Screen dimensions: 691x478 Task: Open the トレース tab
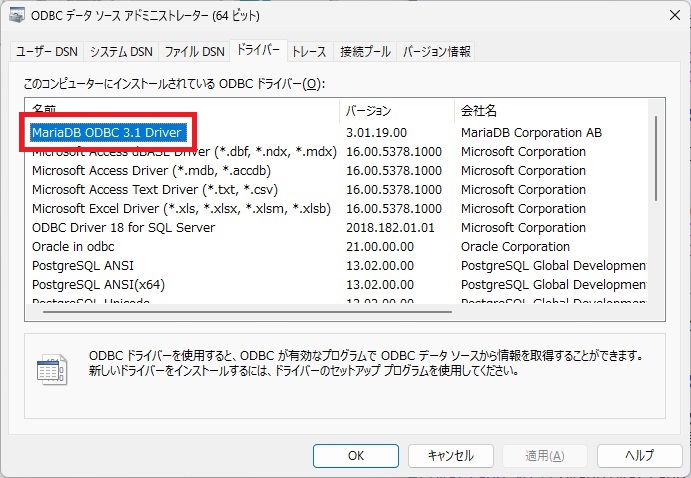coord(309,52)
